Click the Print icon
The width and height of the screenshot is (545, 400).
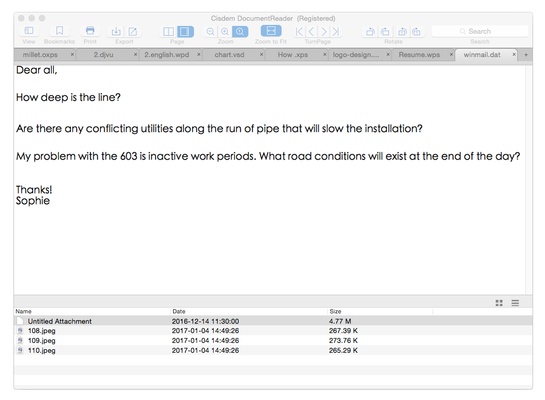90,31
